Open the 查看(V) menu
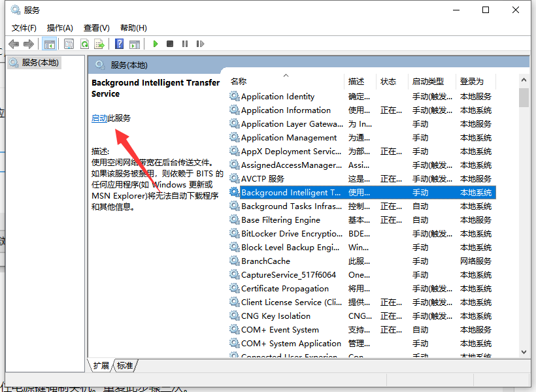536x392 pixels. (x=96, y=27)
